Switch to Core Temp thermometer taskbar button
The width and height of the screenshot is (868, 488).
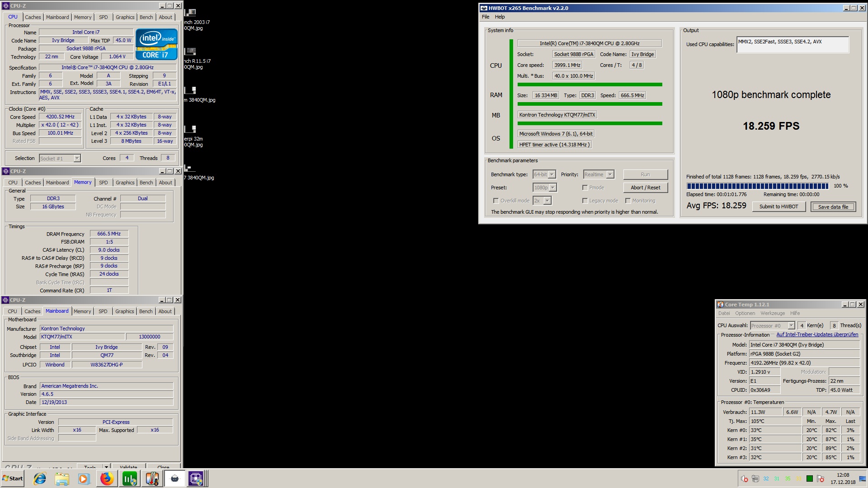click(152, 479)
